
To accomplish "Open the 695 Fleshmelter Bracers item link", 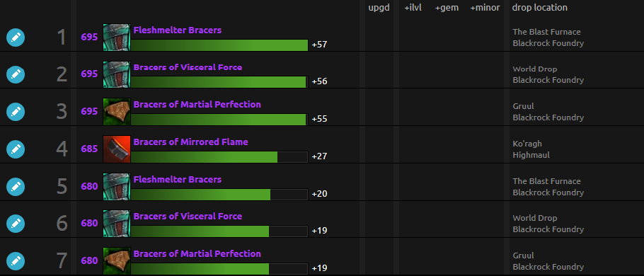I will point(178,30).
